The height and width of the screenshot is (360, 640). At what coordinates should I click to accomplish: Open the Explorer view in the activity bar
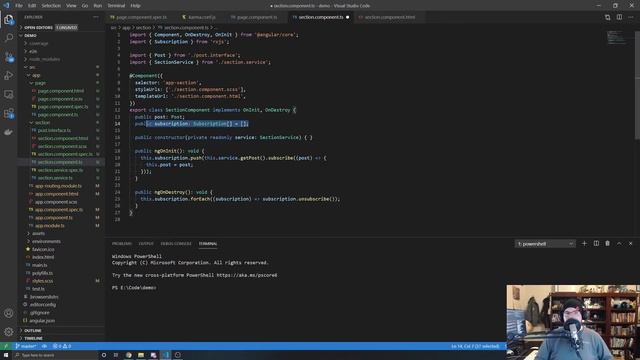pos(9,20)
